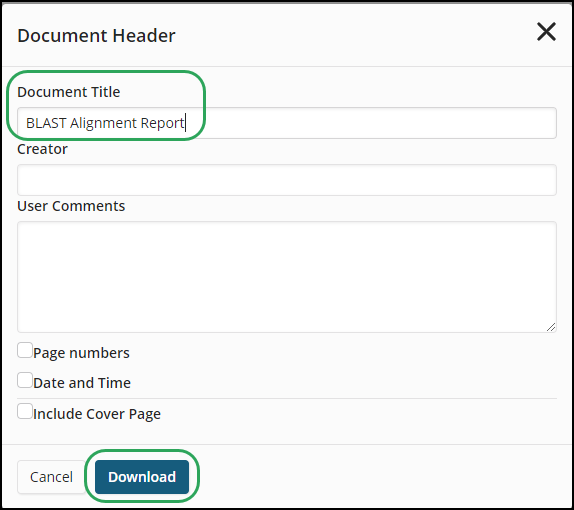Click the User Comments label

71,206
